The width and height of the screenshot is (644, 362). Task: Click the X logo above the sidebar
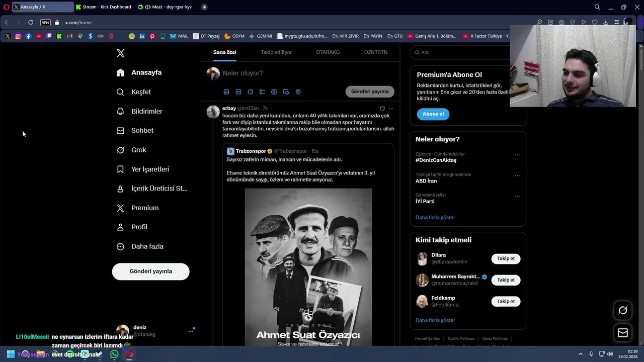click(x=120, y=53)
